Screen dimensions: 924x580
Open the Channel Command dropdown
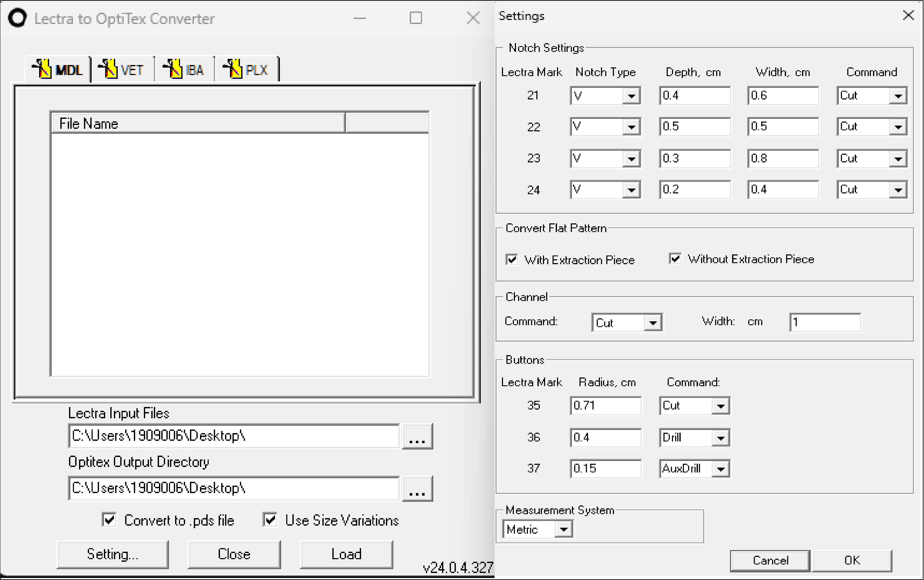[x=652, y=323]
